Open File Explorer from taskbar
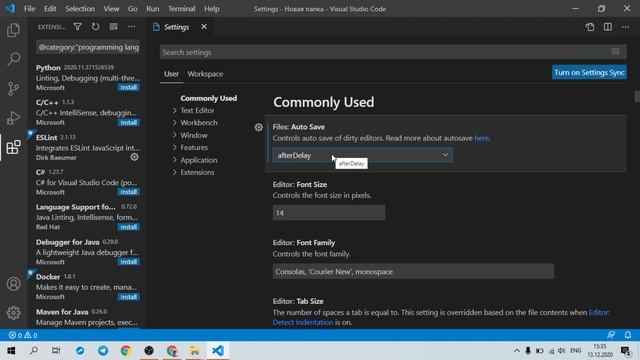 pos(195,351)
